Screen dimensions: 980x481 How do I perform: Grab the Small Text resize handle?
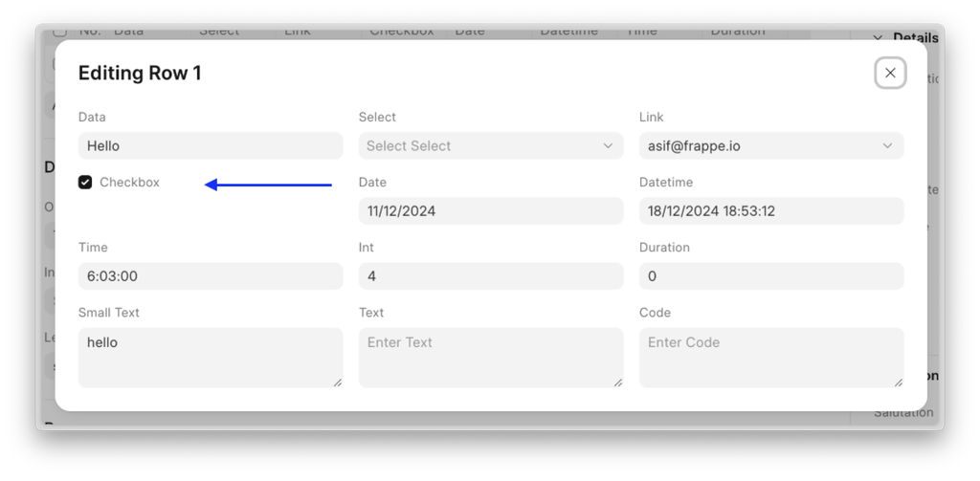(x=337, y=383)
